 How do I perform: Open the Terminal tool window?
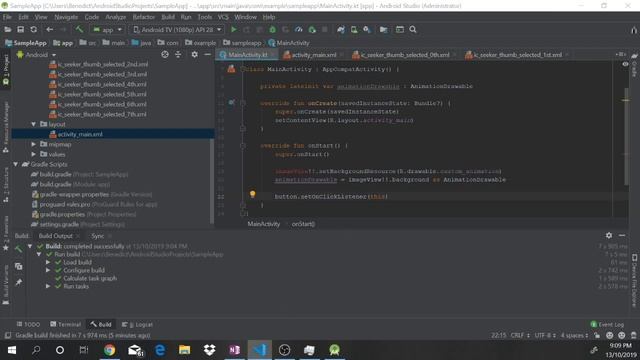(x=65, y=324)
